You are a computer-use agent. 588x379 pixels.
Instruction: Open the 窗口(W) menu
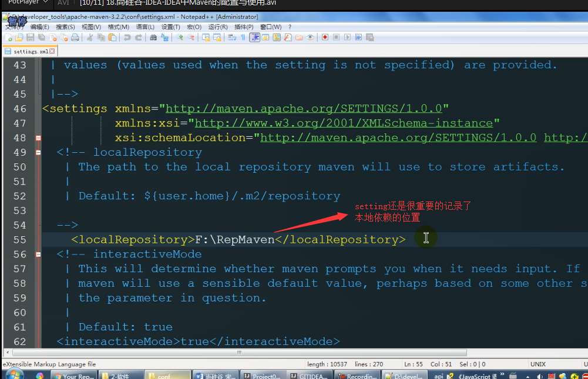tap(271, 27)
